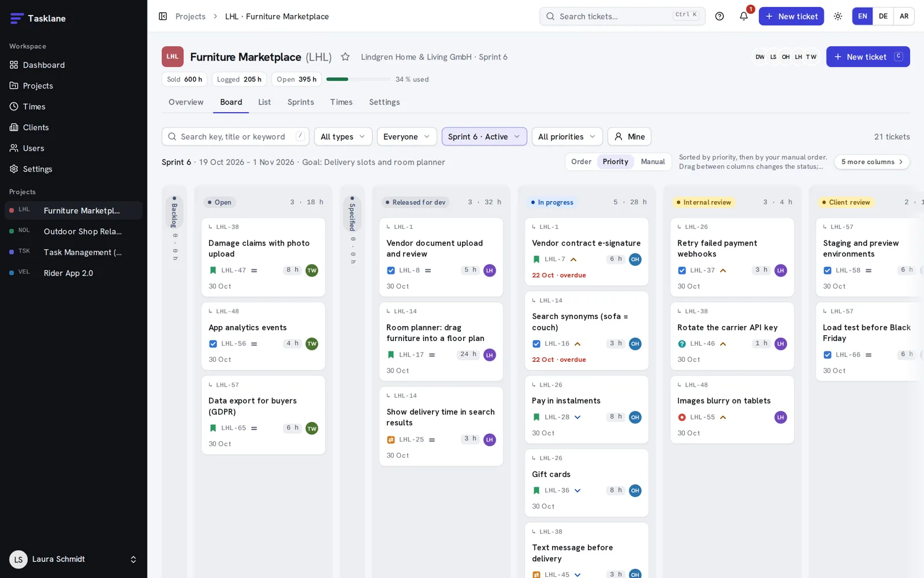Click the DW member avatar in header

point(760,57)
